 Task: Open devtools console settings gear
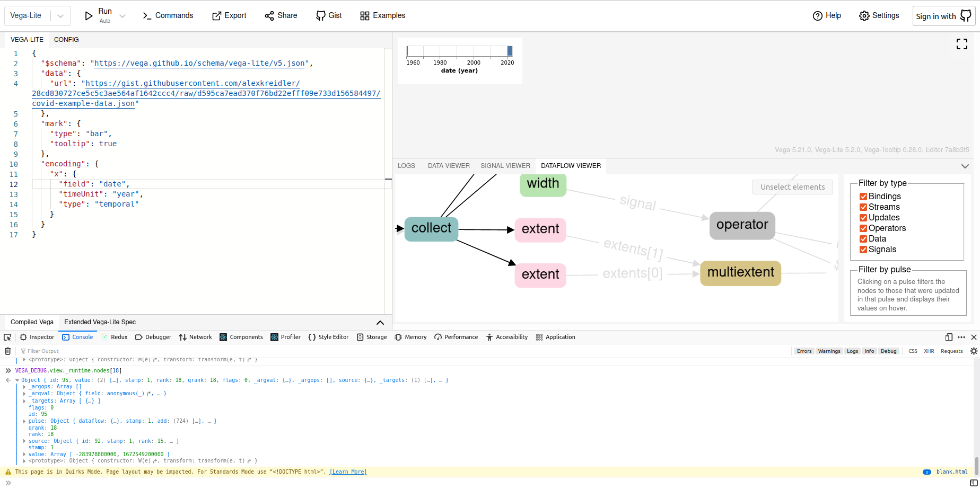(x=974, y=351)
